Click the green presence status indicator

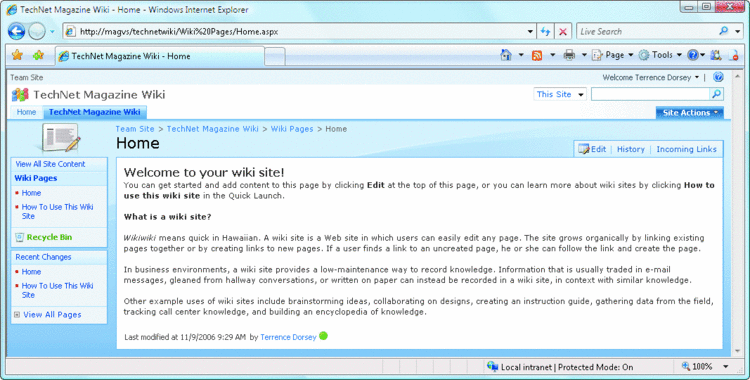coord(323,336)
